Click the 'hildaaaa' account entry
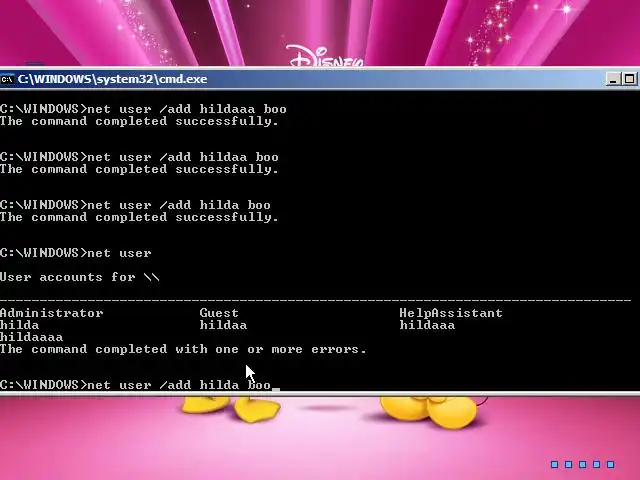The height and width of the screenshot is (480, 640). point(31,337)
